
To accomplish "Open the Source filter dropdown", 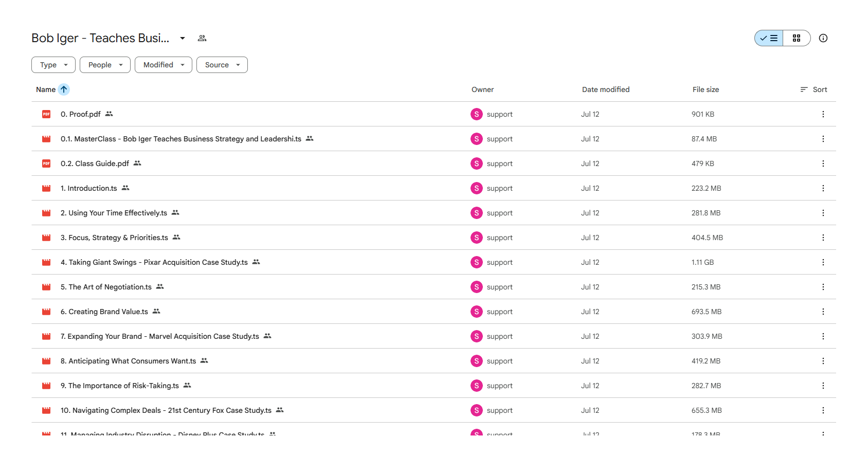I will (x=222, y=65).
